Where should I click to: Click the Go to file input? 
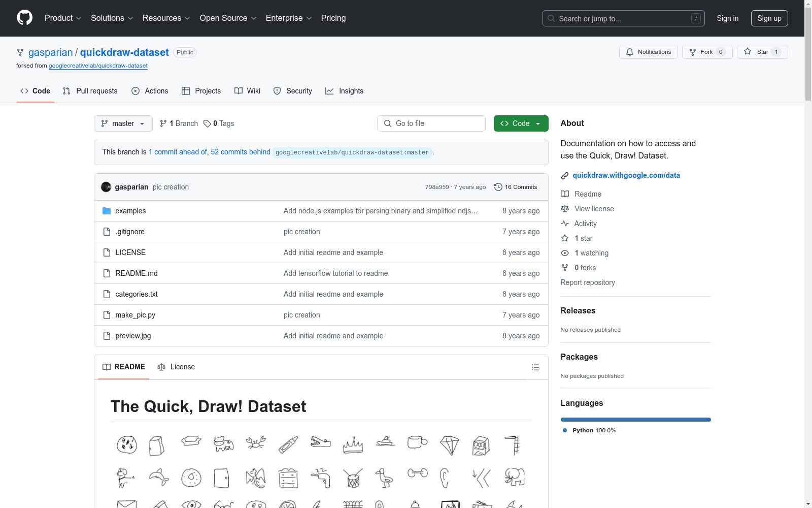tap(431, 123)
